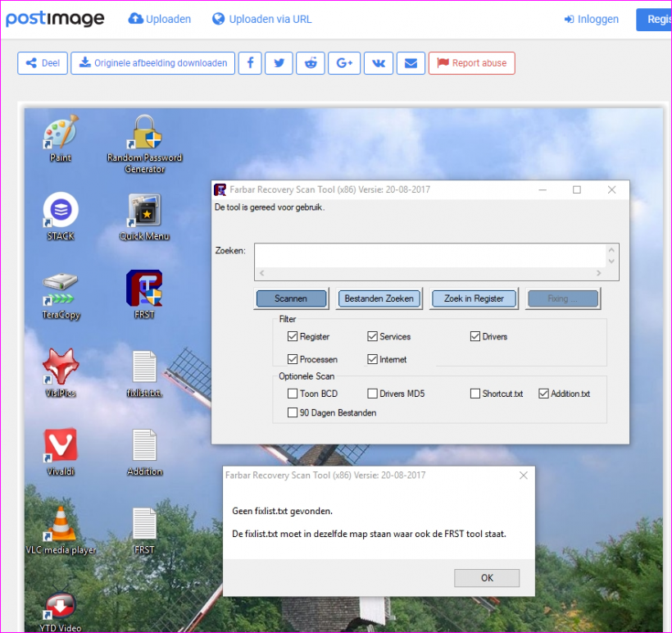Click the Report abuse button
This screenshot has height=633, width=672.
[472, 63]
